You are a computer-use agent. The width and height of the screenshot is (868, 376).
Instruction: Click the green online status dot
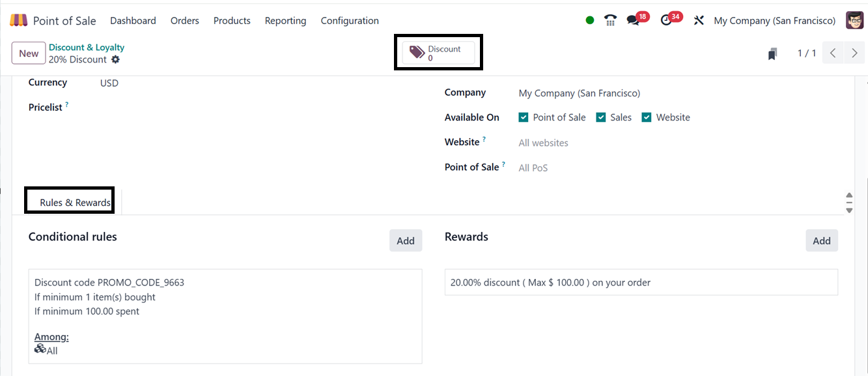coord(590,20)
